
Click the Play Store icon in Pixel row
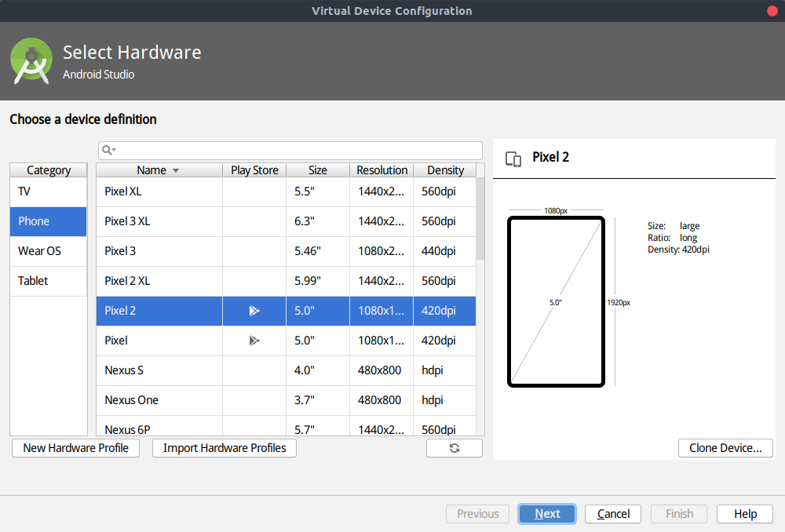[x=254, y=341]
